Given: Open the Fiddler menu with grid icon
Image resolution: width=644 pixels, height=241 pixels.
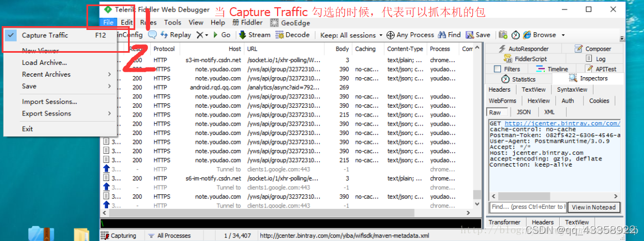Looking at the screenshot, I should [x=247, y=23].
